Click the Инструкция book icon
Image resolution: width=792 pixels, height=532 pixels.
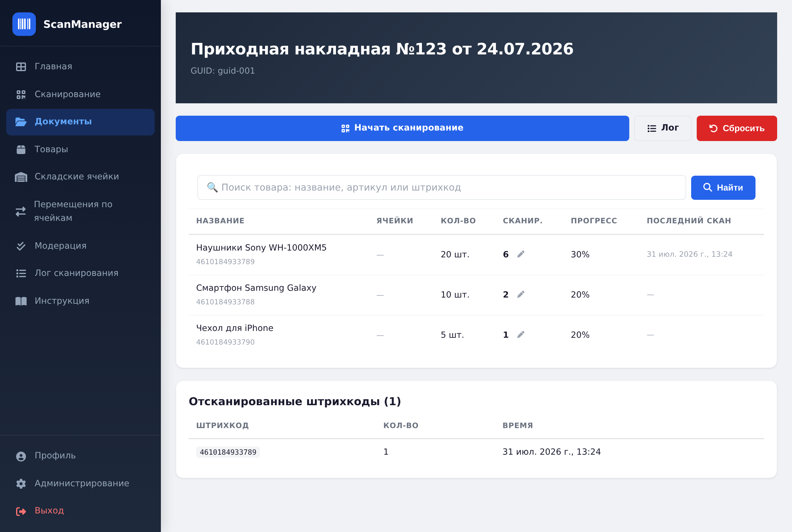pos(21,301)
